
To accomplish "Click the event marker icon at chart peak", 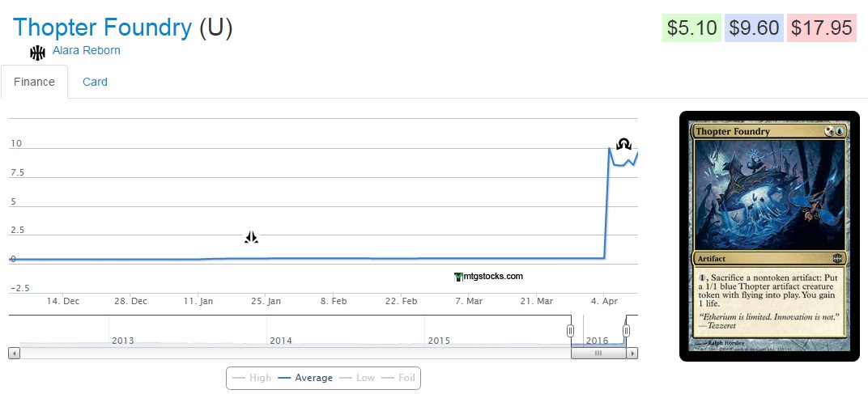I will click(623, 144).
